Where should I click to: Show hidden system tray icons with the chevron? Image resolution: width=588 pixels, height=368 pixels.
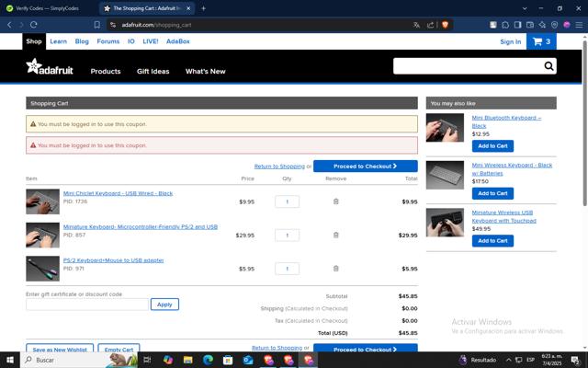508,360
